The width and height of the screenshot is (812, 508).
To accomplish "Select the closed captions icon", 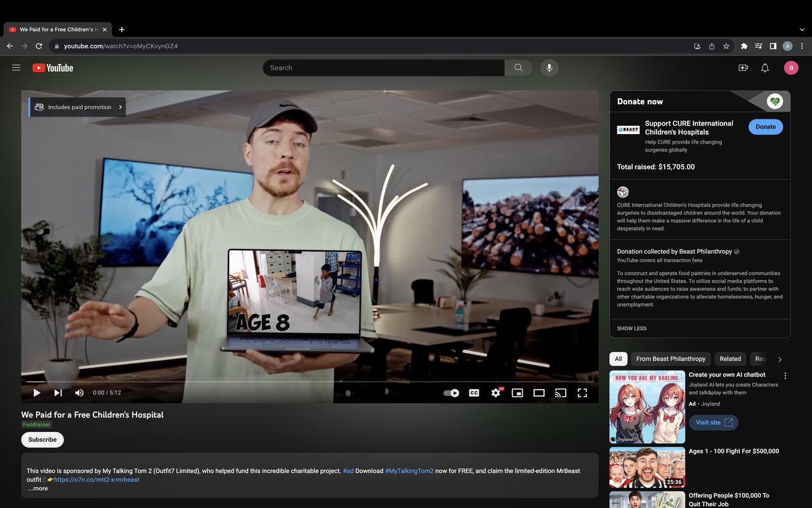I will pos(474,392).
